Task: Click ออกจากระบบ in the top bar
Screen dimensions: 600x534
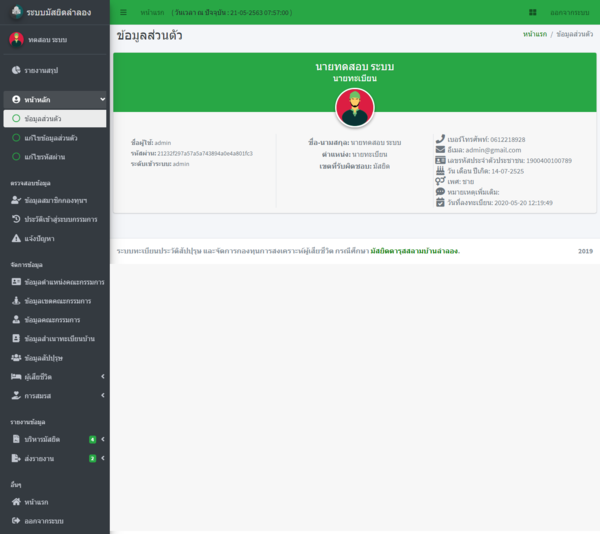Action: point(570,13)
